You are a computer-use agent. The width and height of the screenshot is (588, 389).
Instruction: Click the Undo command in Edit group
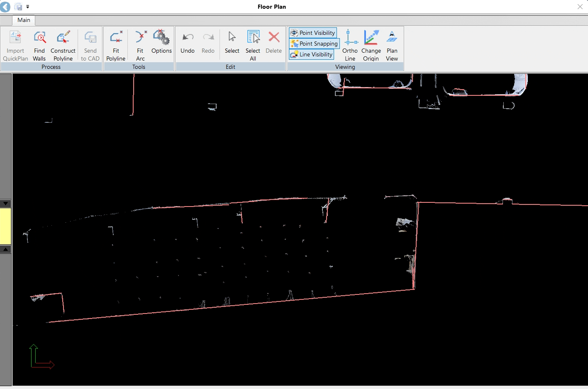pyautogui.click(x=187, y=44)
